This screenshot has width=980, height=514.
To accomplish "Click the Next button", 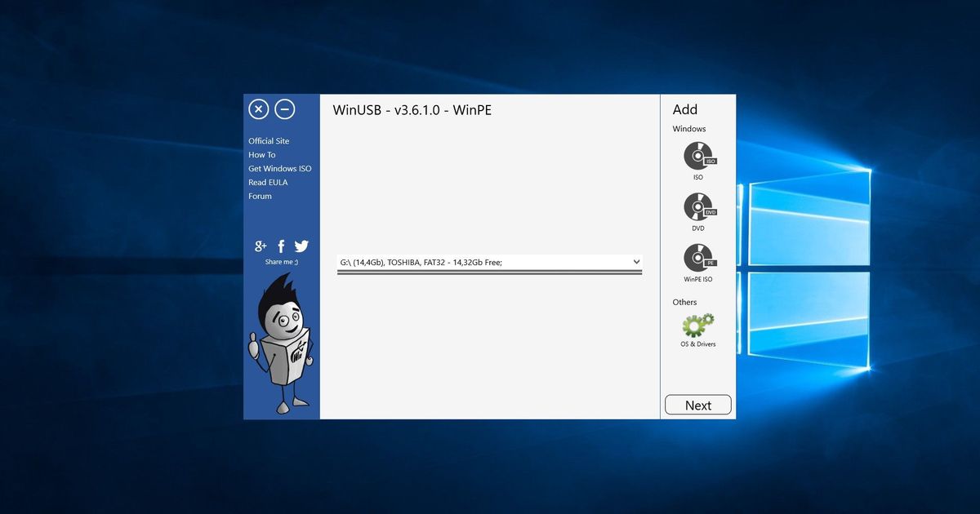I will pyautogui.click(x=698, y=405).
